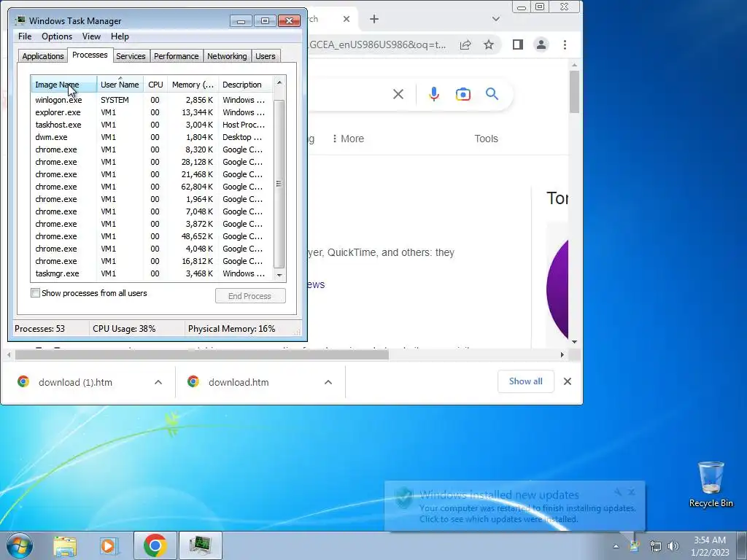Open the Recycle Bin desktop icon
This screenshot has width=747, height=560.
[711, 484]
